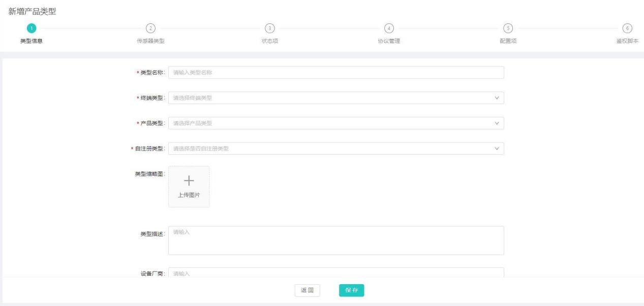Click the step 4 circle icon
This screenshot has width=644, height=306.
point(389,28)
